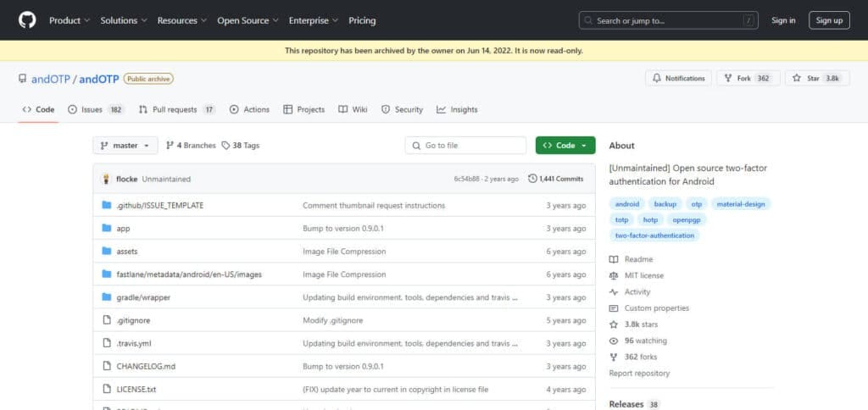The image size is (868, 410).
Task: Expand the Solutions menu
Action: point(124,20)
